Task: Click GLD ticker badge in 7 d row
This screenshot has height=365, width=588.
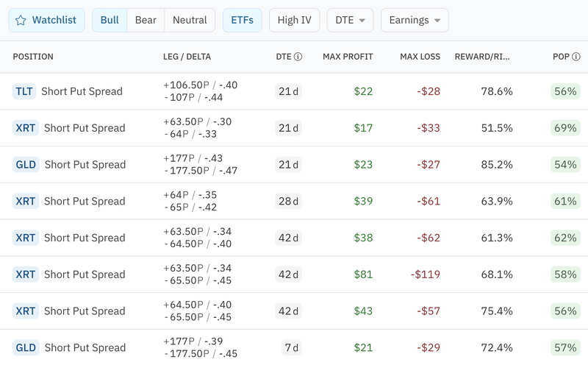Action: pos(26,348)
